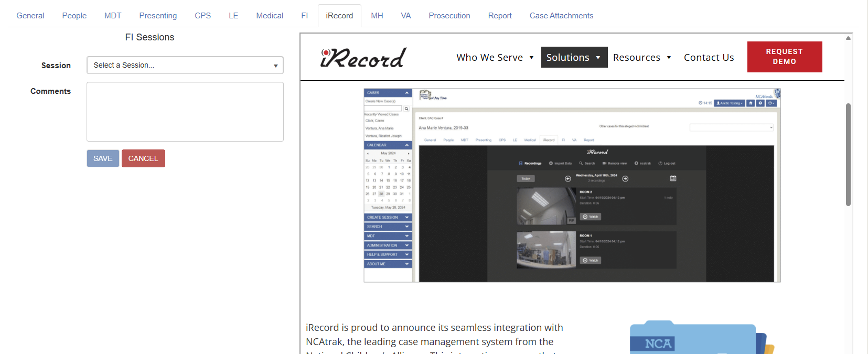Viewport: 868px width, 354px height.
Task: Click the iRecord logo
Action: 363,57
